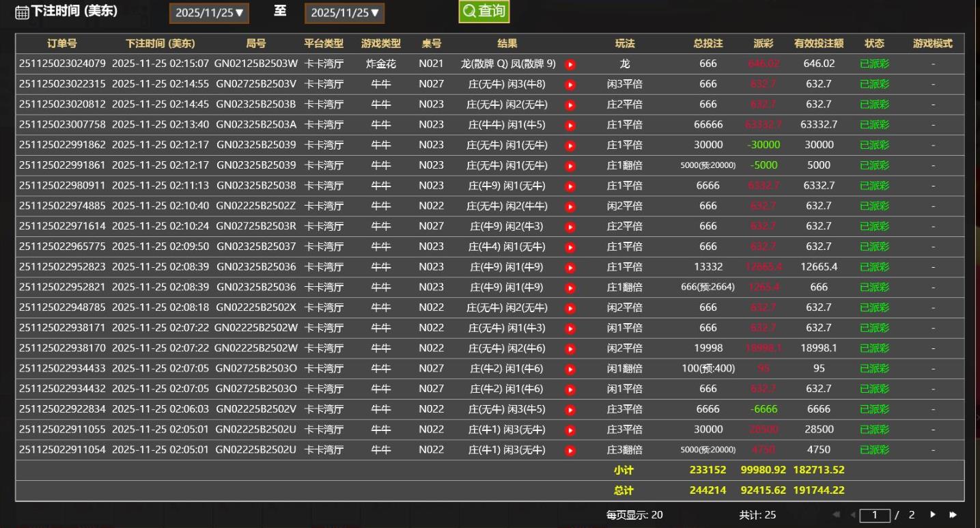Click round number GN02325B2503A
The width and height of the screenshot is (980, 528).
click(x=255, y=125)
